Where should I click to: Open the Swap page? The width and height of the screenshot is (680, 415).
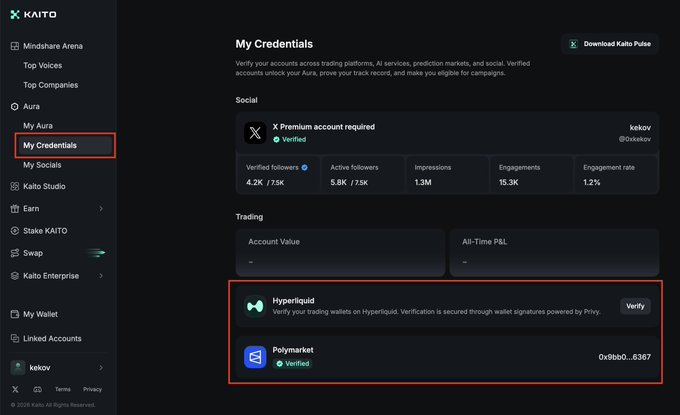click(x=33, y=253)
